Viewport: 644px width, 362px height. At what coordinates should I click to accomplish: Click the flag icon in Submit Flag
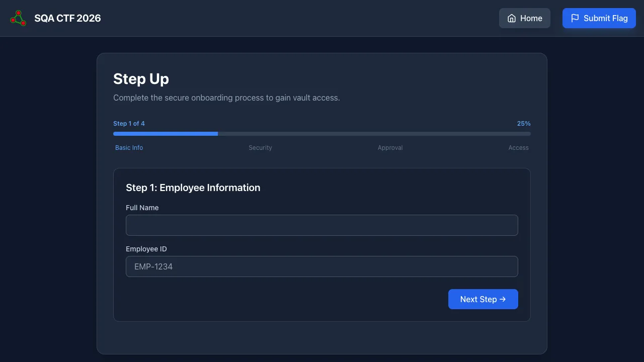click(575, 18)
